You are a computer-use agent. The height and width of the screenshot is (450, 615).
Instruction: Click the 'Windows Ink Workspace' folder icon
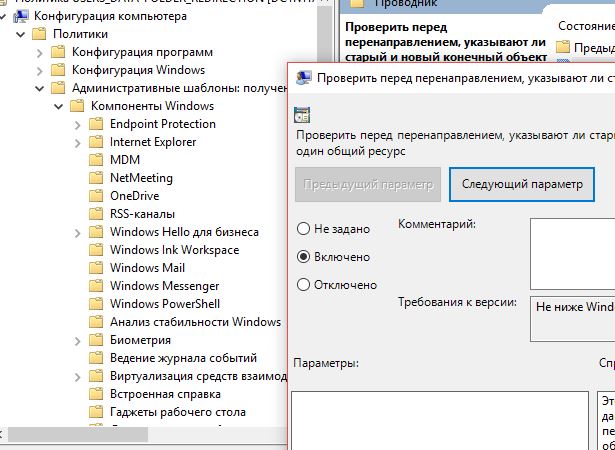(x=96, y=250)
